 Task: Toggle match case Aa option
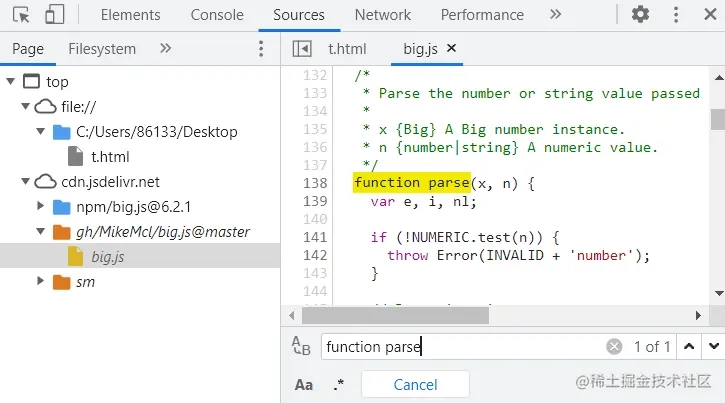(x=303, y=384)
